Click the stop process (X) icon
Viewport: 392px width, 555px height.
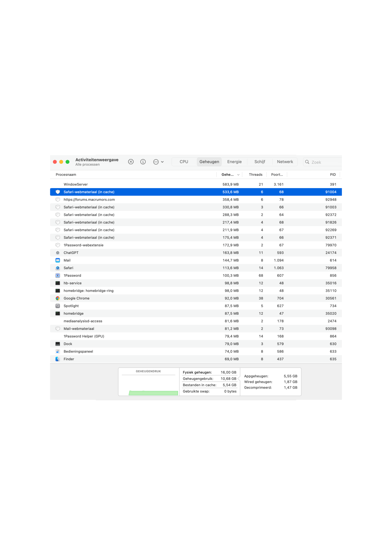[131, 162]
